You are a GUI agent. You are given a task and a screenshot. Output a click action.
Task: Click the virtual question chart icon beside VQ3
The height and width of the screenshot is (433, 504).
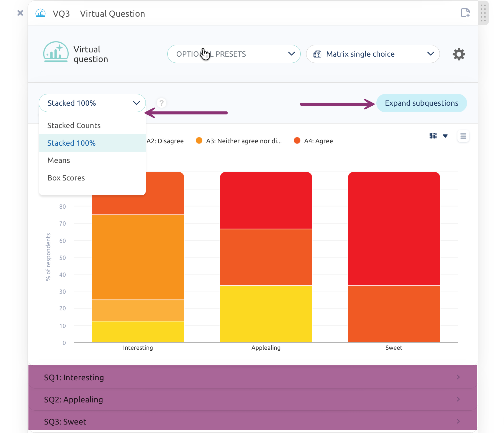[41, 13]
